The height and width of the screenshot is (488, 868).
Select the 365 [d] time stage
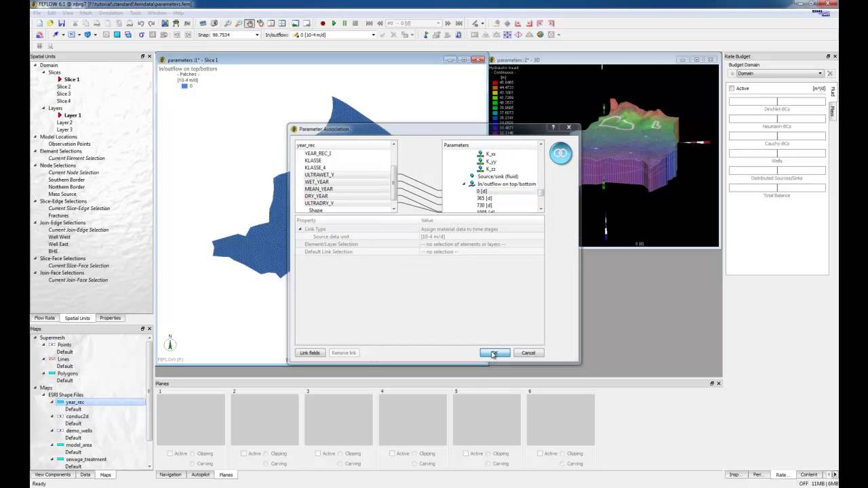tap(484, 198)
